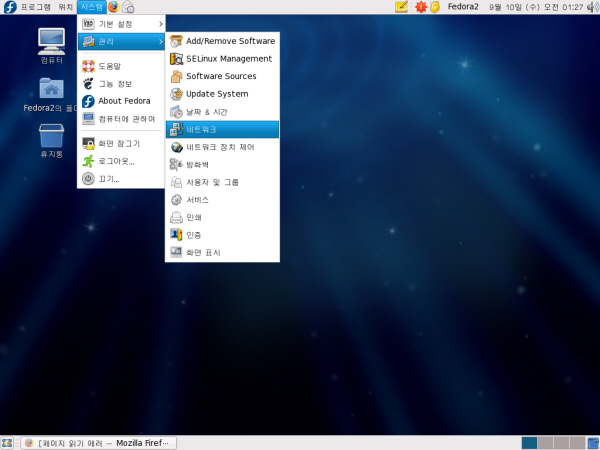Open SELinux Management
The height and width of the screenshot is (450, 600).
tap(222, 59)
